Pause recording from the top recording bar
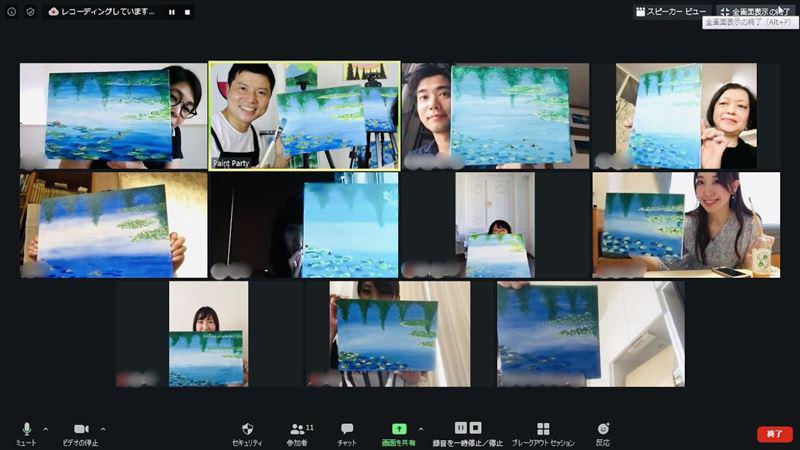This screenshot has height=450, width=800. pos(172,12)
